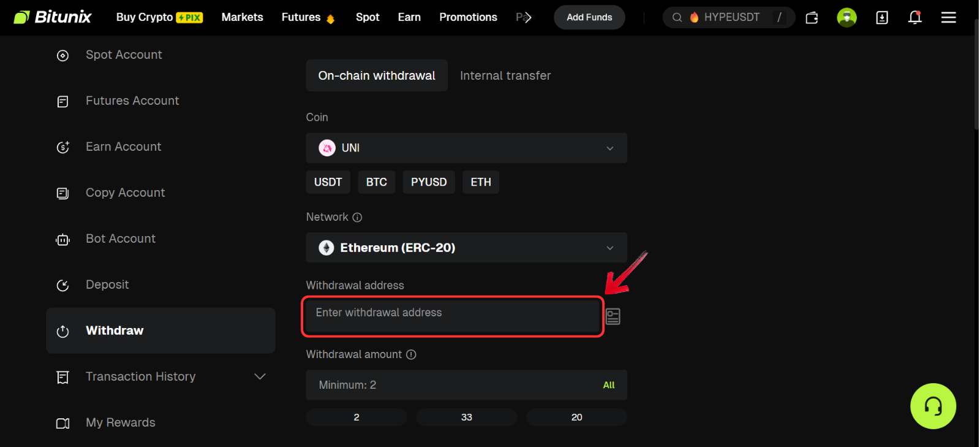980x447 pixels.
Task: Click the Network info tooltip icon
Action: (357, 217)
